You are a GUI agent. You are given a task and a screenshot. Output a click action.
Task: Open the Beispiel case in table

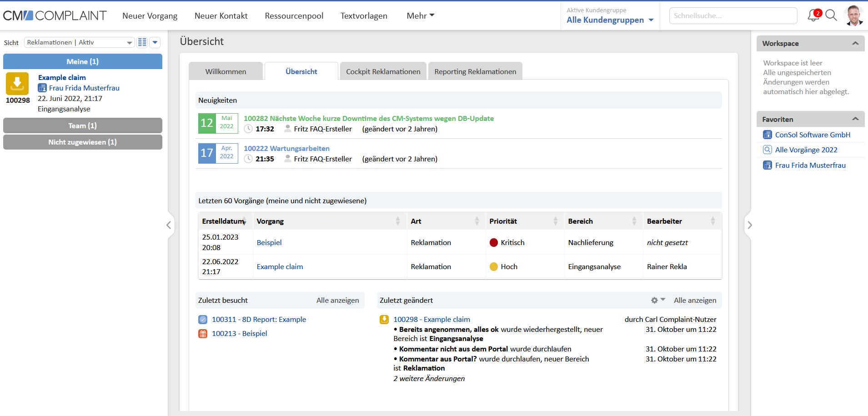pyautogui.click(x=269, y=242)
